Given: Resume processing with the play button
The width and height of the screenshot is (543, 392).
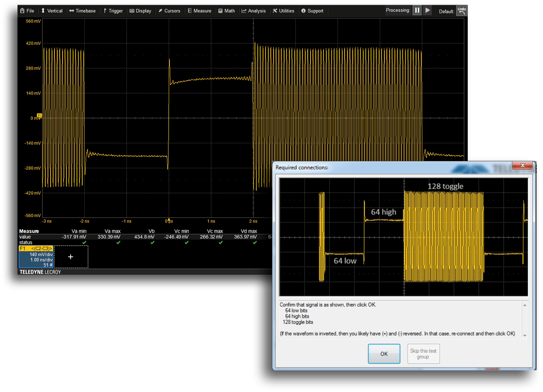Looking at the screenshot, I should (x=427, y=10).
